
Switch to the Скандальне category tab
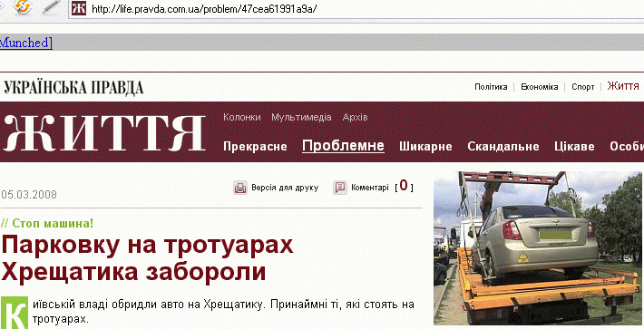503,147
